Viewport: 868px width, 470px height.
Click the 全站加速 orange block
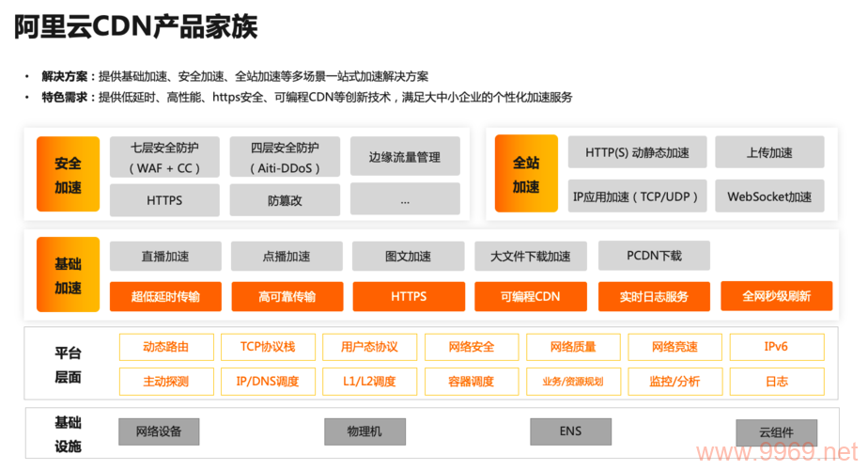pyautogui.click(x=526, y=174)
